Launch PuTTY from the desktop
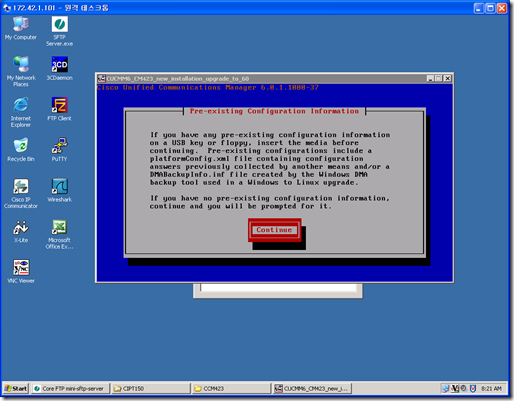Viewport: 514px width, 401px height. coord(59,149)
